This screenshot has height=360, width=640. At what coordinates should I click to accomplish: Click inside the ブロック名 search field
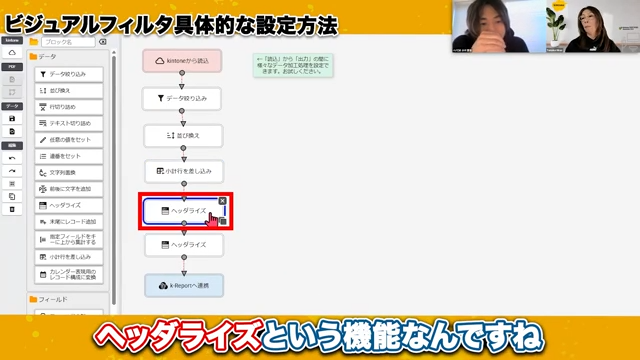68,42
